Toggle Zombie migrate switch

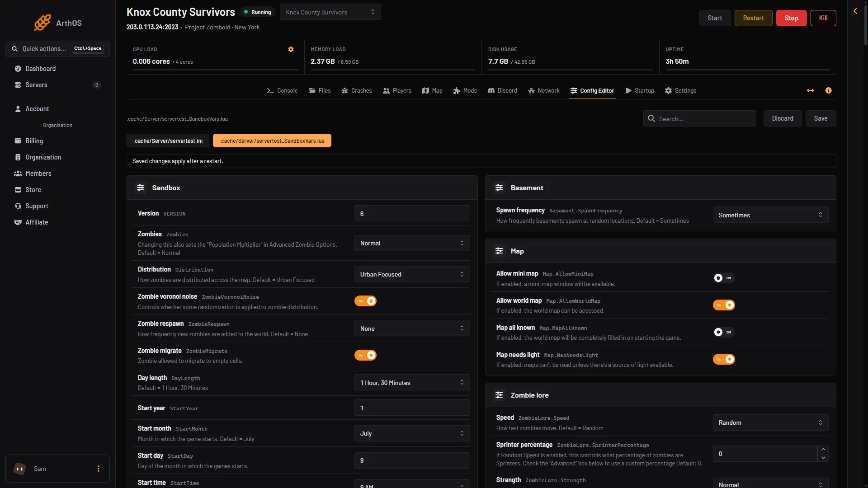[x=365, y=355]
